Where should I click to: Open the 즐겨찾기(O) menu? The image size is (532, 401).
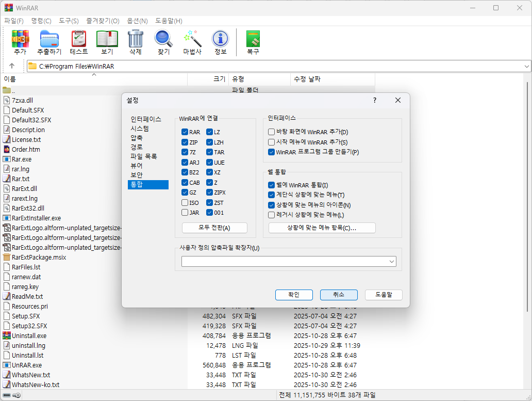pos(103,21)
